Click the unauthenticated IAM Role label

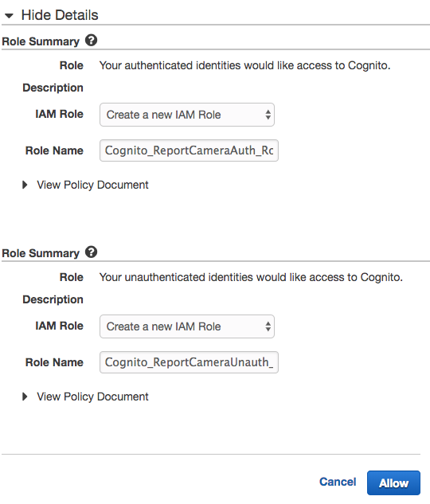point(59,326)
